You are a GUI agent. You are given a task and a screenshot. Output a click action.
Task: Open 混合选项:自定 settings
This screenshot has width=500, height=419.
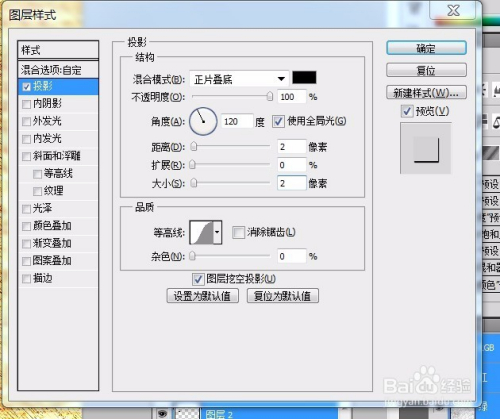click(x=58, y=70)
